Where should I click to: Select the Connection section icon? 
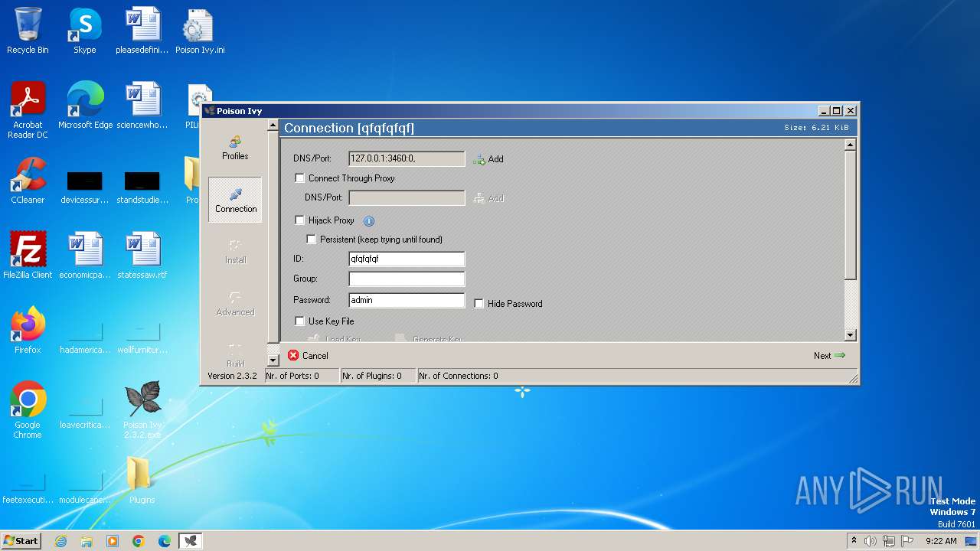click(235, 200)
